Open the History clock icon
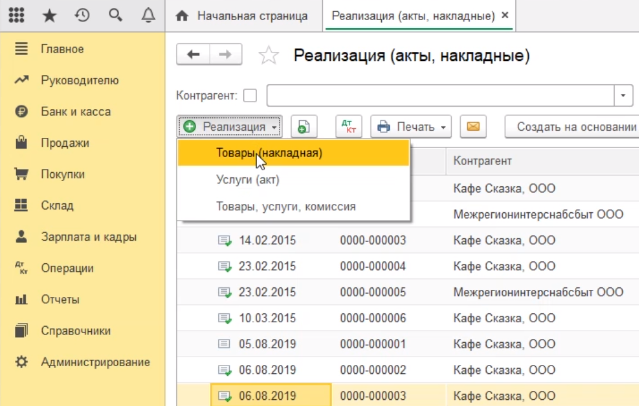This screenshot has width=639, height=406. [x=82, y=16]
